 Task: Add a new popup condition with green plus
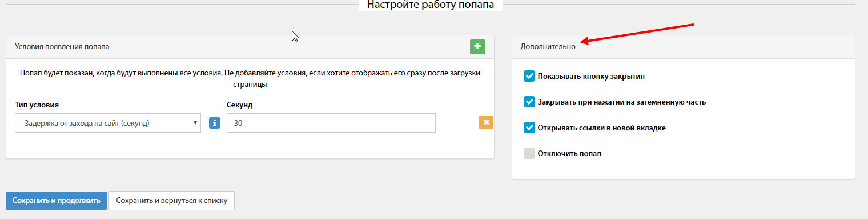477,47
